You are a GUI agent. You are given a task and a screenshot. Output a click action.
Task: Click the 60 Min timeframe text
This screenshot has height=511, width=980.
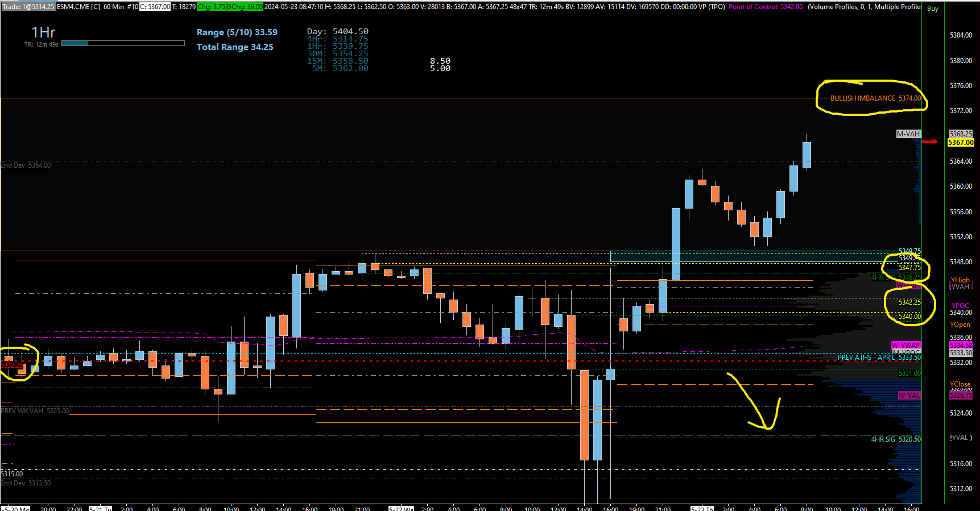(114, 7)
